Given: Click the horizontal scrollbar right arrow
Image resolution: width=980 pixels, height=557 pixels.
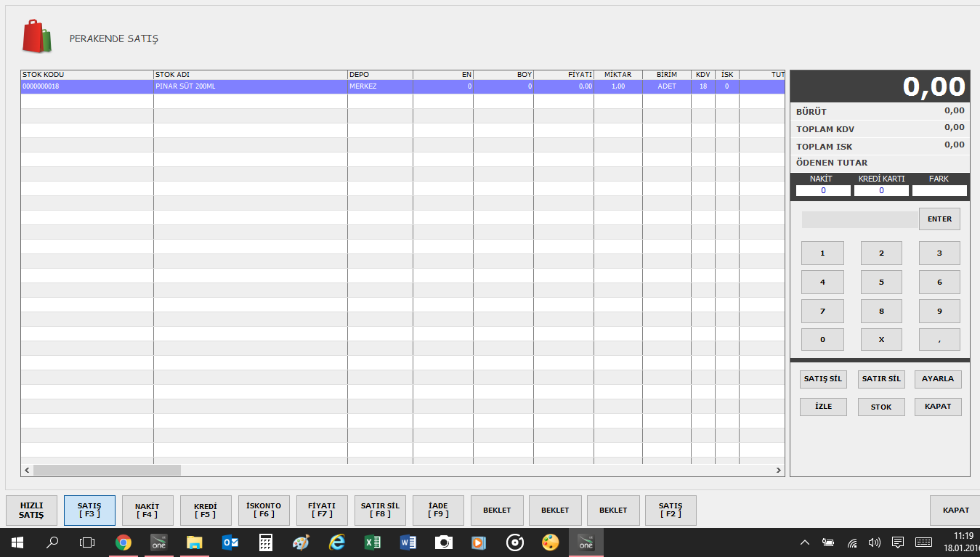Looking at the screenshot, I should 779,471.
